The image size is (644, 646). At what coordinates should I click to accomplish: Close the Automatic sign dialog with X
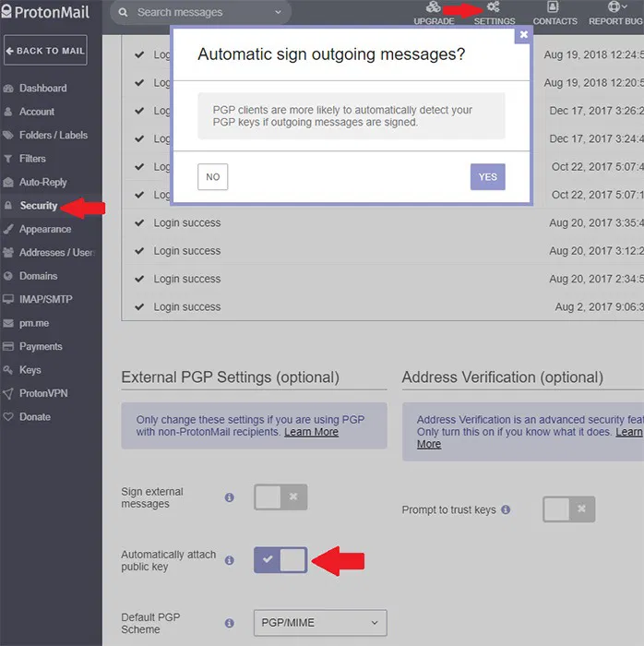(523, 34)
